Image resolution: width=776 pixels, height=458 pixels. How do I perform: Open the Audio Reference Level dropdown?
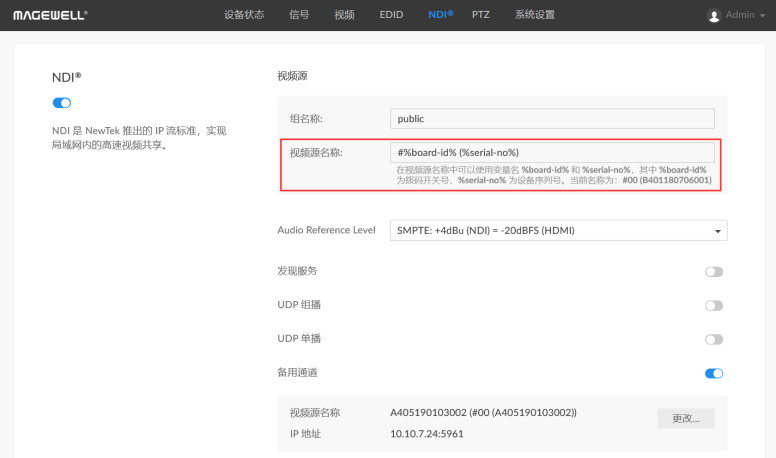pos(557,231)
